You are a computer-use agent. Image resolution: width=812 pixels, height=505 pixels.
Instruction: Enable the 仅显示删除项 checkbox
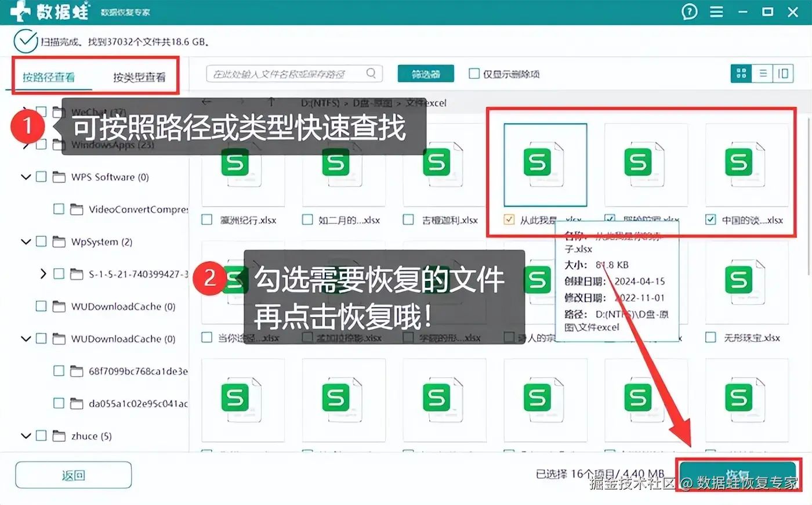point(474,74)
